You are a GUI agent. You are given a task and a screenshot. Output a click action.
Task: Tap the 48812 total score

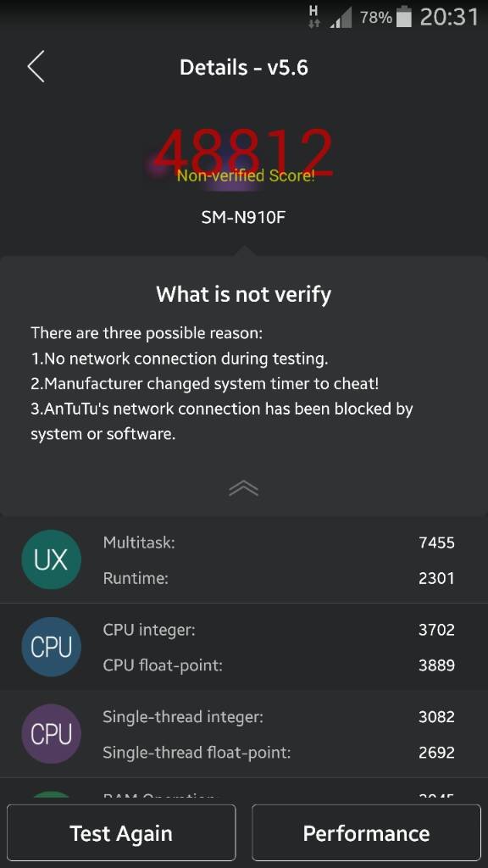click(243, 151)
